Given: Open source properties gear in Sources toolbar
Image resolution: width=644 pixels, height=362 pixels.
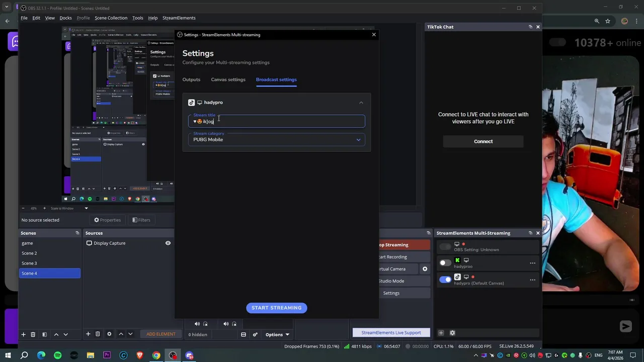Looking at the screenshot, I should point(109,334).
